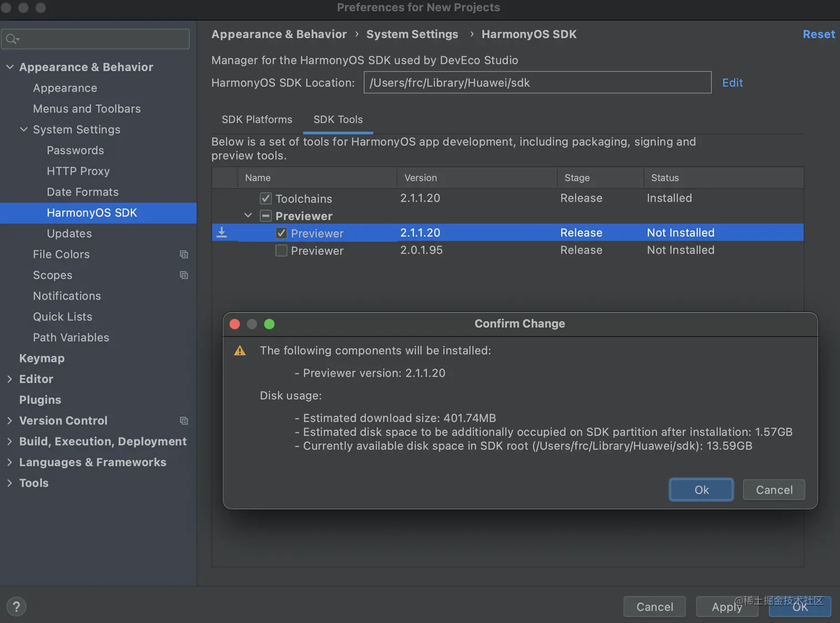Expand the Languages & Frameworks section

click(9, 462)
